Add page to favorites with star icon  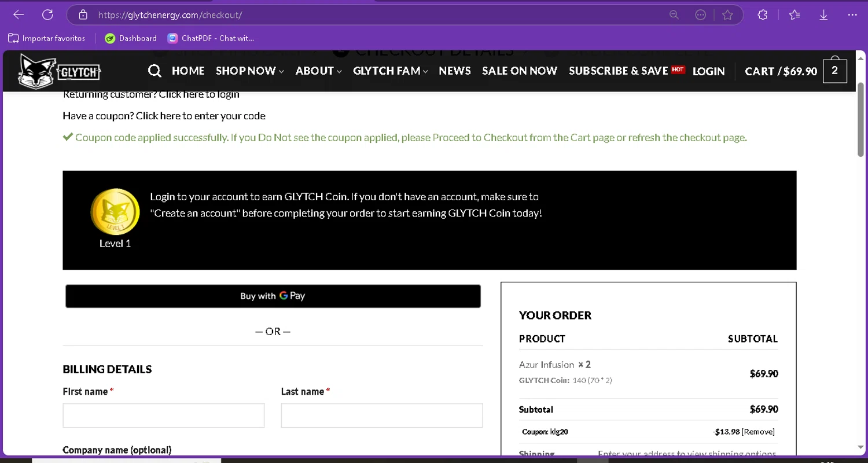click(x=727, y=15)
